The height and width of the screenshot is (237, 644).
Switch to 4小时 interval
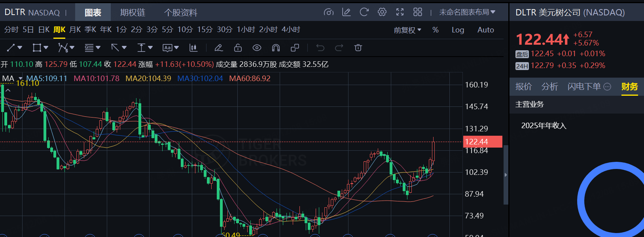click(291, 30)
